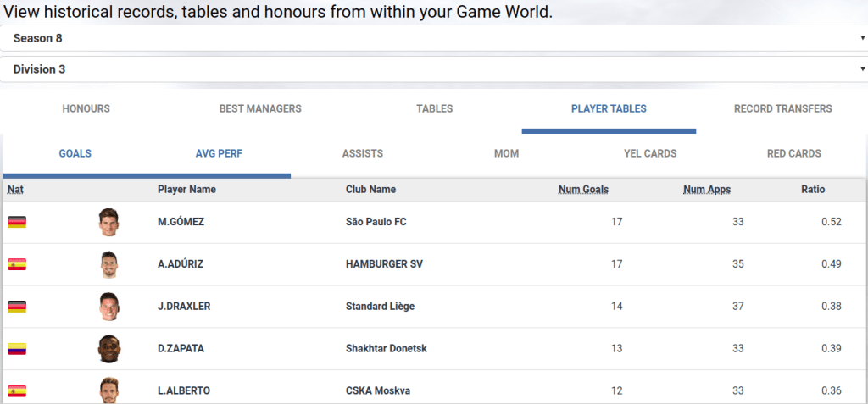Sort by Num Goals column header

click(583, 190)
